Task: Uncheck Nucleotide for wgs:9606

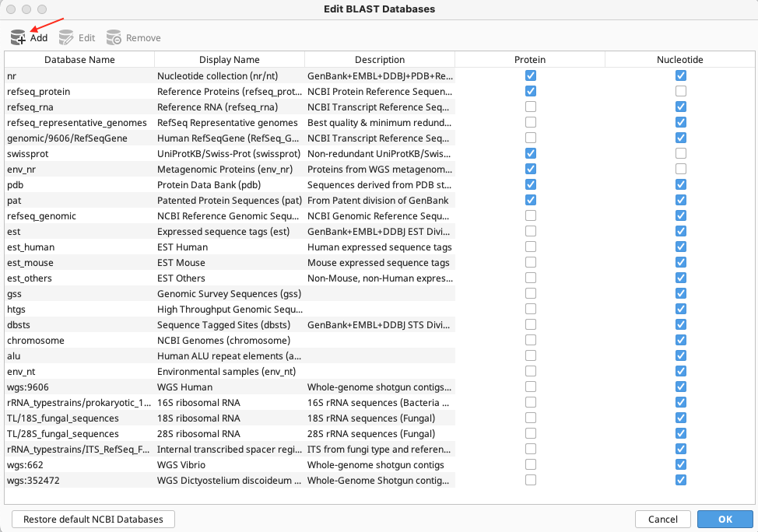Action: 681,387
